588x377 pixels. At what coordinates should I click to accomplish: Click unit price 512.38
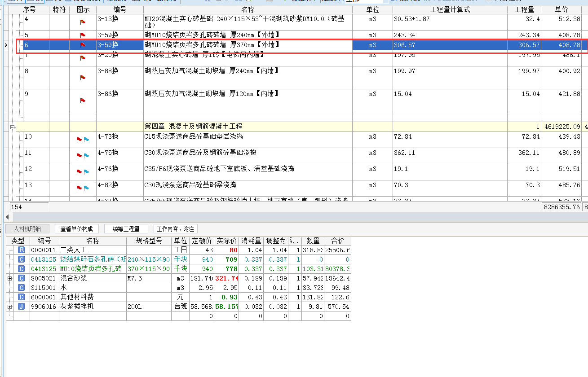pyautogui.click(x=561, y=22)
